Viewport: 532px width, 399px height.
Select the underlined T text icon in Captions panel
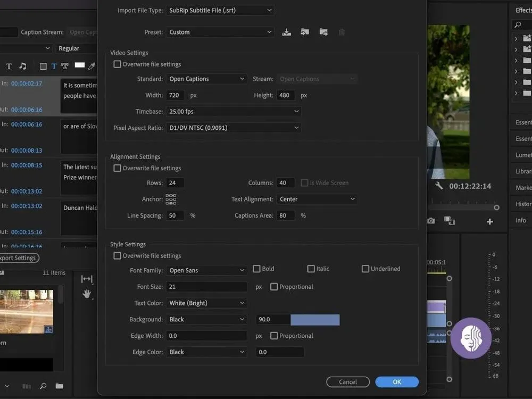[x=9, y=66]
